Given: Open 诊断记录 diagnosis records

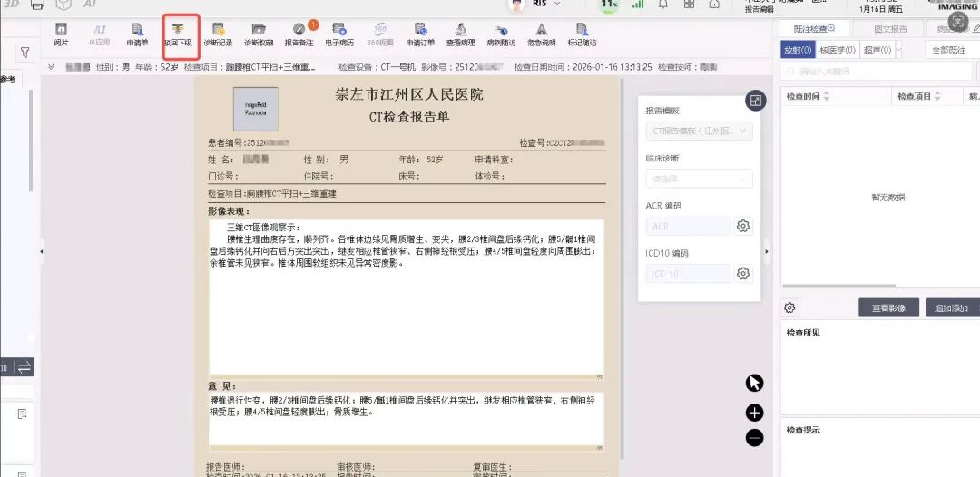Looking at the screenshot, I should point(218,34).
